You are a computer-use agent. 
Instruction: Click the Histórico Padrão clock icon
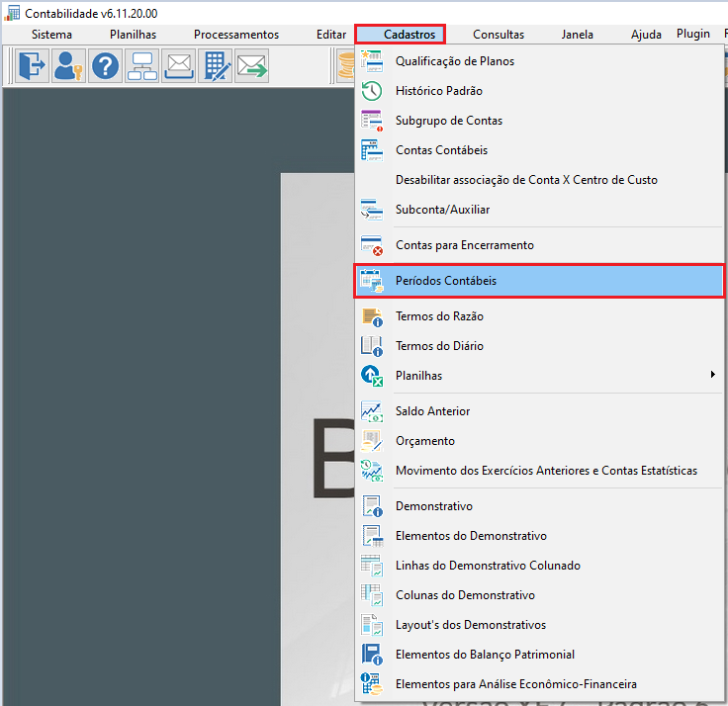372,91
